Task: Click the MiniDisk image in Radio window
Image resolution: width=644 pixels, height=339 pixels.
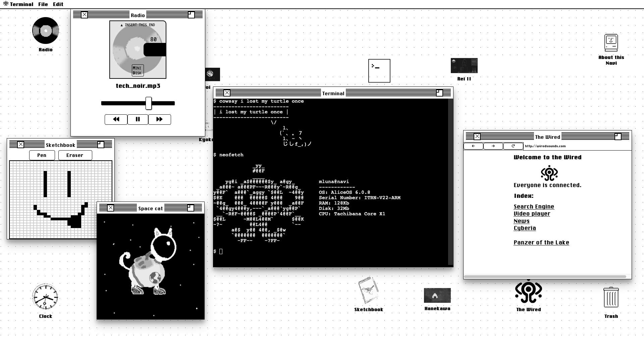Action: (138, 50)
